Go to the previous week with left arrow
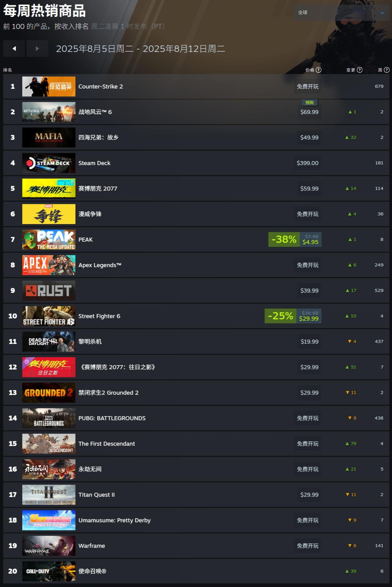The image size is (392, 587). (14, 49)
